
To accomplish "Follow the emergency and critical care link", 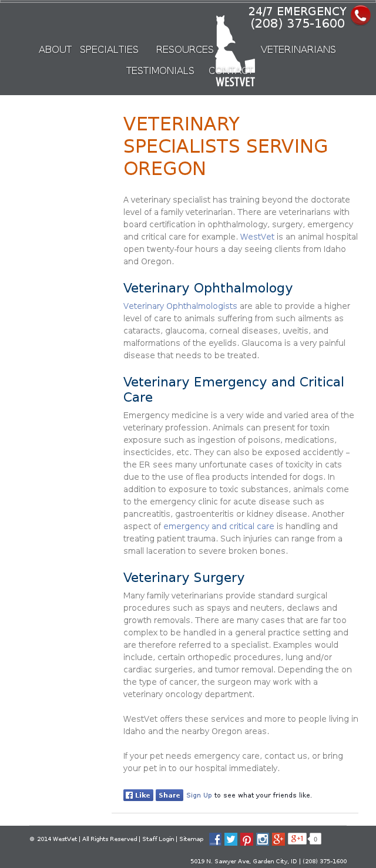I will click(219, 526).
